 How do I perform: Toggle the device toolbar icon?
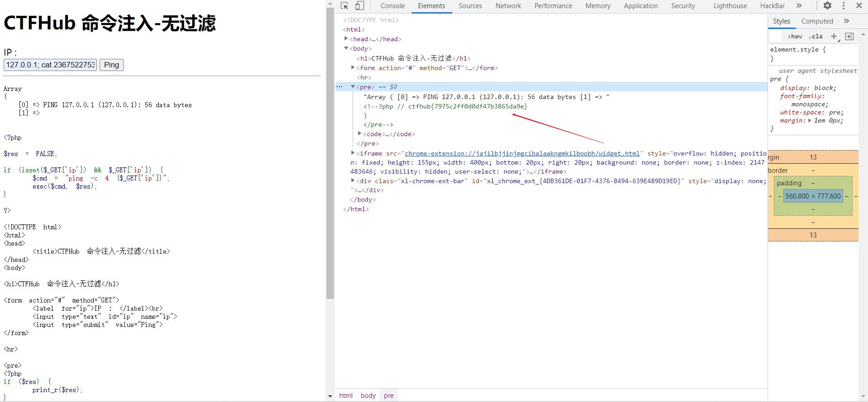pyautogui.click(x=359, y=6)
